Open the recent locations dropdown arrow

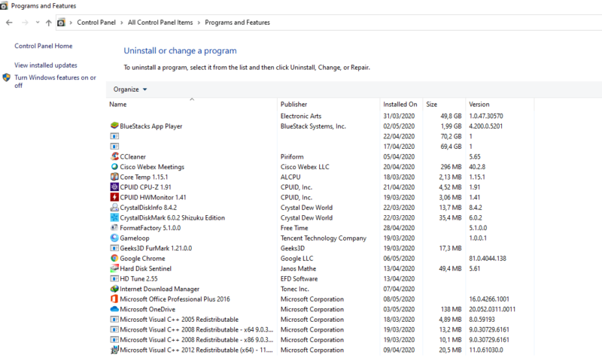(x=38, y=23)
